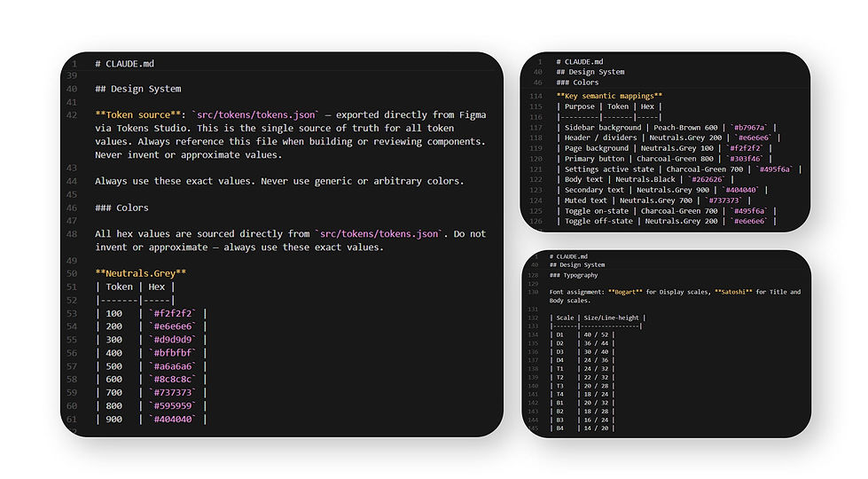Click the "Settings active state" purpose cell
The width and height of the screenshot is (868, 479).
[x=609, y=169]
